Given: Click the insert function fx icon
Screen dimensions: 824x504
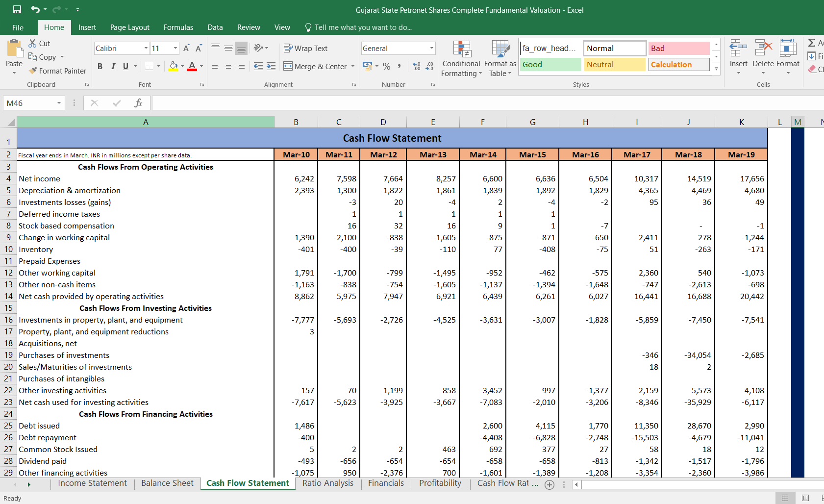Looking at the screenshot, I should pyautogui.click(x=138, y=103).
